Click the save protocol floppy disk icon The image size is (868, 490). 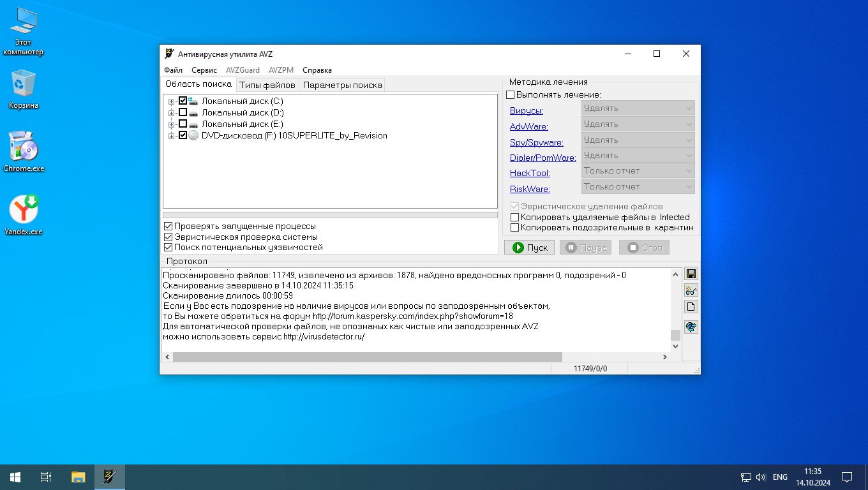(x=691, y=274)
